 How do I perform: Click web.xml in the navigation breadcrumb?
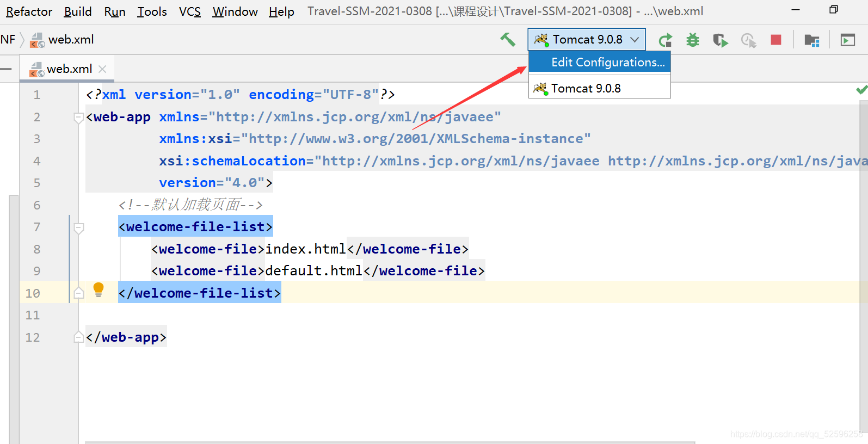click(71, 40)
